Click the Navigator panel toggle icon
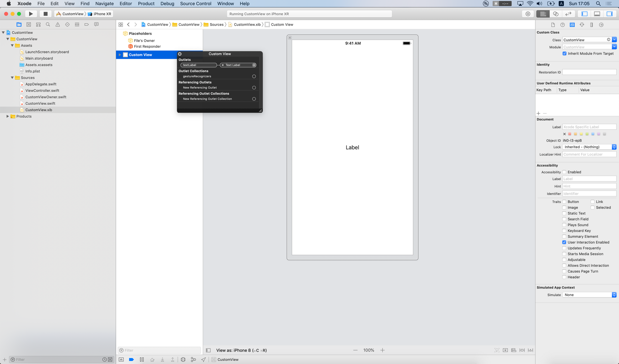Image resolution: width=619 pixels, height=364 pixels. click(x=584, y=14)
